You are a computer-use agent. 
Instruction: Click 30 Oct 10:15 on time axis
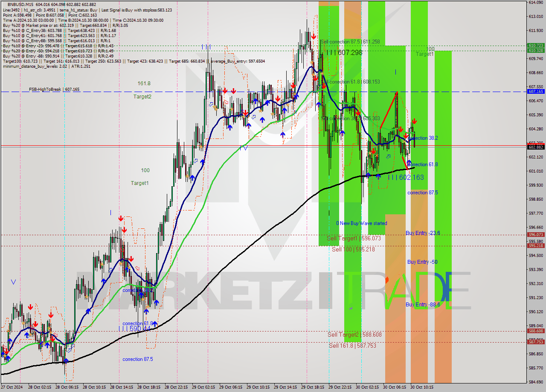point(422,387)
